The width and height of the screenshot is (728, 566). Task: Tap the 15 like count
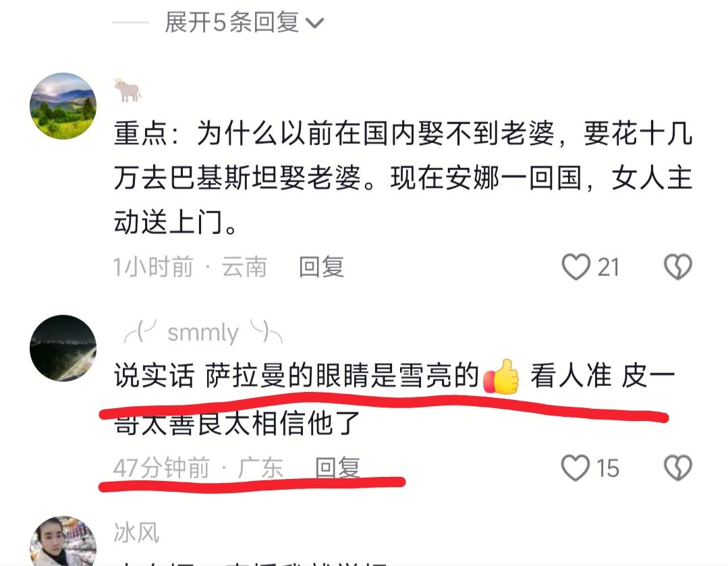pyautogui.click(x=608, y=468)
